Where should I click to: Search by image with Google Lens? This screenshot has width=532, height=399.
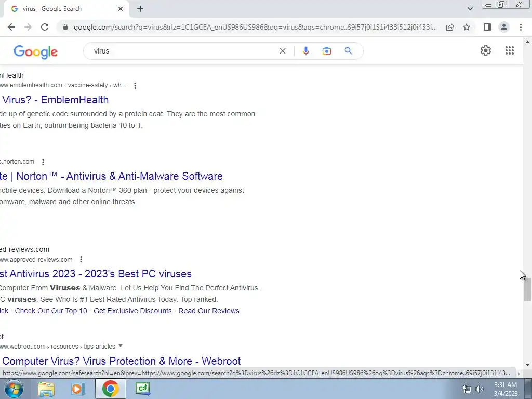click(x=327, y=51)
